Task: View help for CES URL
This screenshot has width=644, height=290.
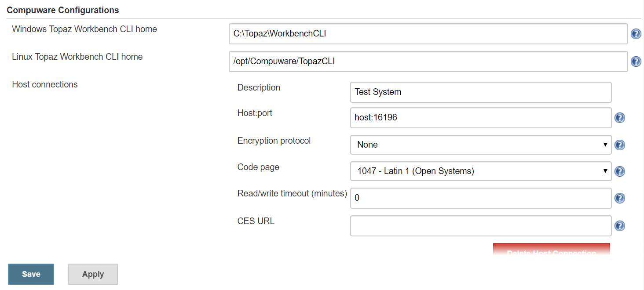Action: pos(619,225)
